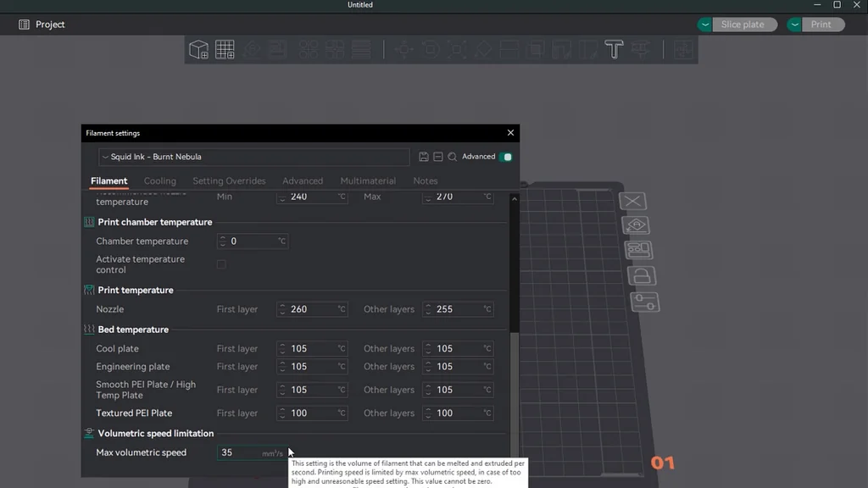
Task: Open the Print button dropdown arrow
Action: pyautogui.click(x=794, y=25)
